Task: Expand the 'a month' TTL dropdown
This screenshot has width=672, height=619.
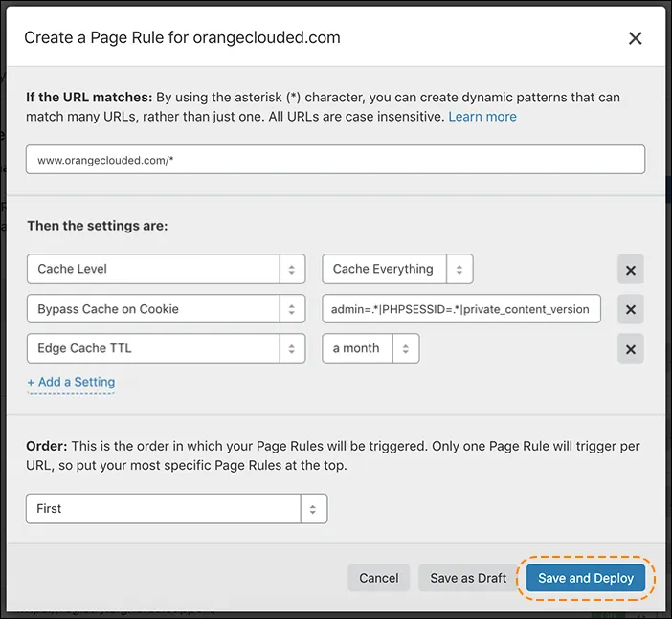Action: point(370,348)
